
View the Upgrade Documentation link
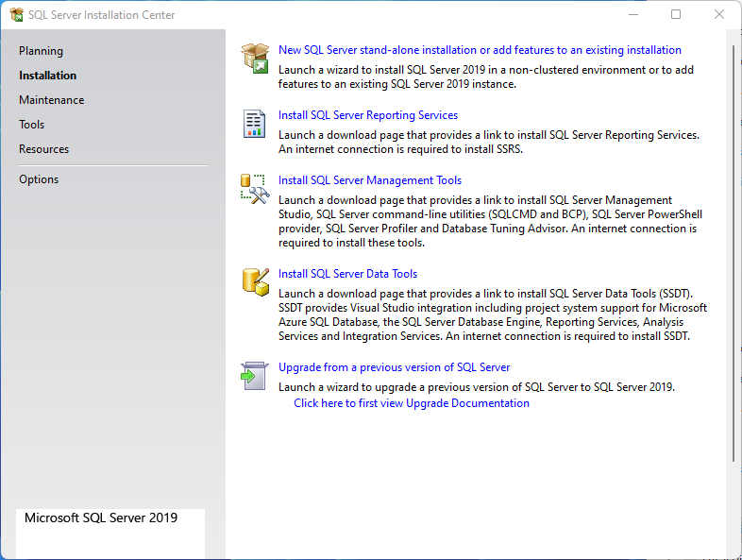412,403
